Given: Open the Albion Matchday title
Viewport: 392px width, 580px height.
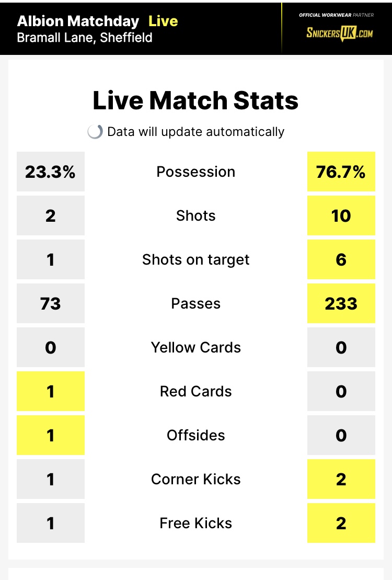Looking at the screenshot, I should (x=78, y=21).
